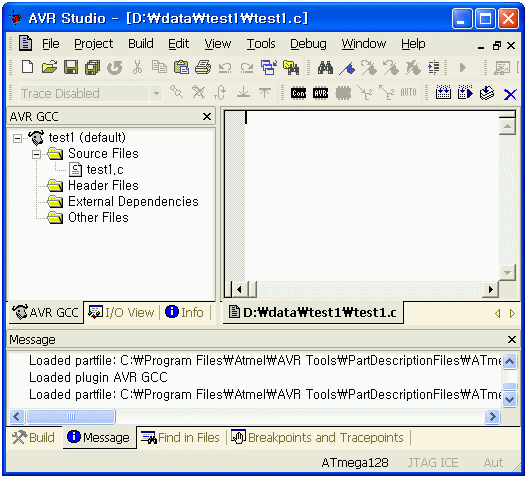
Task: Collapse the test1 (default) project node
Action: pos(17,138)
